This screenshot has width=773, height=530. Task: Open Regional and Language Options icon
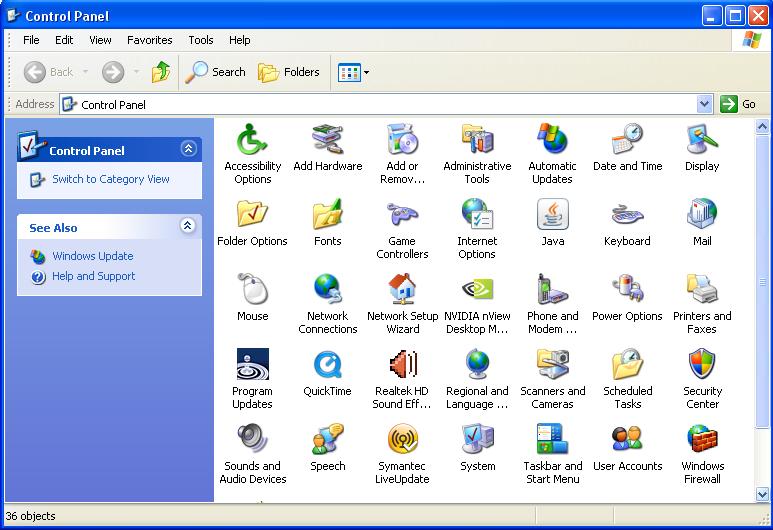pyautogui.click(x=477, y=364)
